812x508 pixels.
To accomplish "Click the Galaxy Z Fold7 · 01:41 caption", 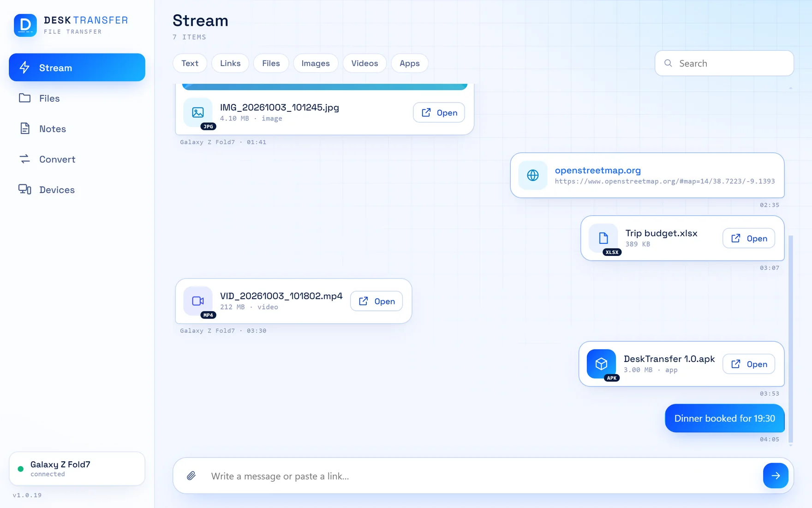I will 223,142.
